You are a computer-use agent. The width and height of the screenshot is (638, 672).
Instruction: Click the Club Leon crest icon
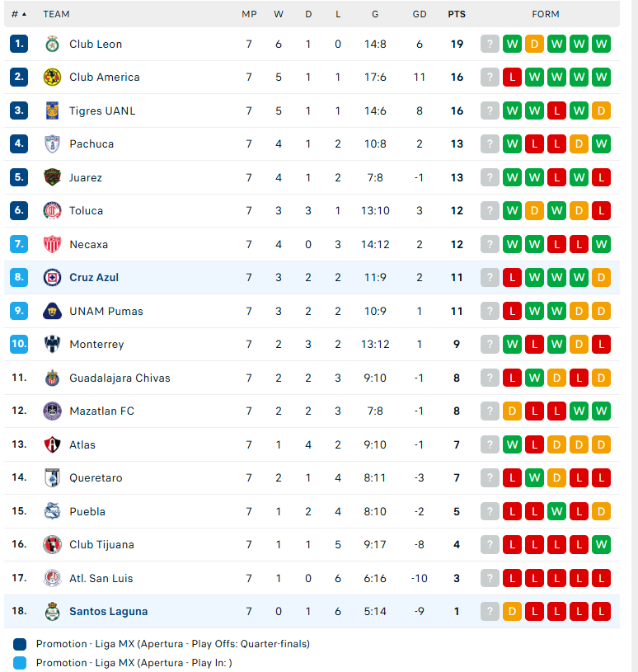(52, 44)
